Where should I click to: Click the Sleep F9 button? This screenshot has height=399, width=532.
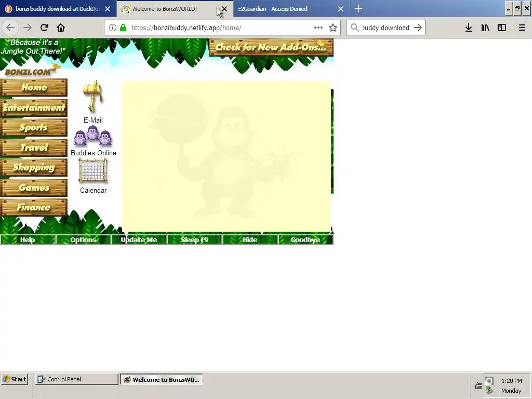pos(194,240)
